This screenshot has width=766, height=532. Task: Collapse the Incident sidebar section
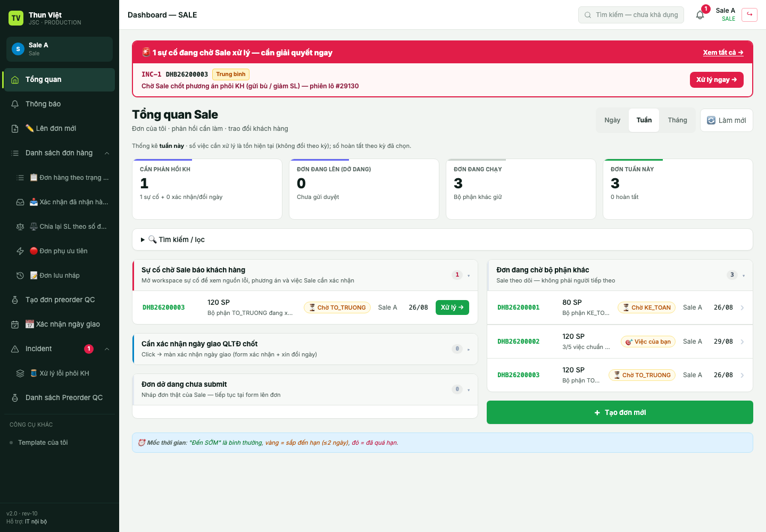coord(107,349)
